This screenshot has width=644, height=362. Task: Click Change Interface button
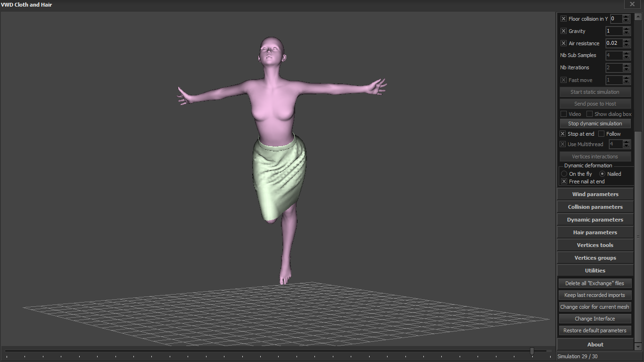pos(595,319)
